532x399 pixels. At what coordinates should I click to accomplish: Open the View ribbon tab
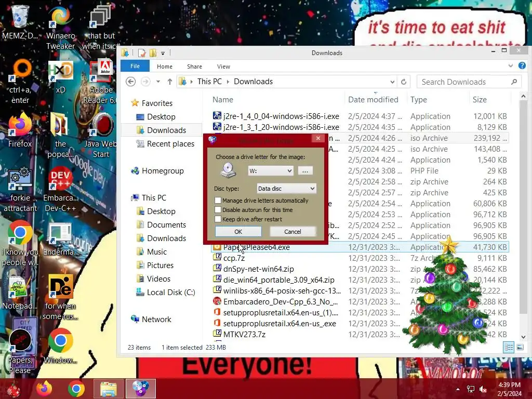tap(223, 66)
